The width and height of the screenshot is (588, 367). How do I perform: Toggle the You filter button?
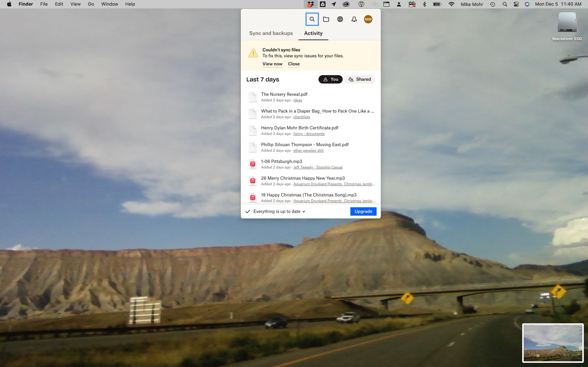(330, 79)
